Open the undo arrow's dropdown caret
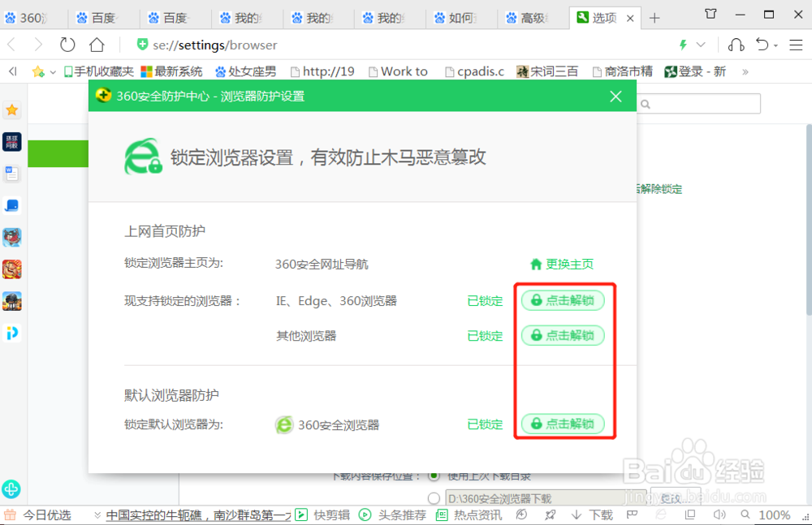Viewport: 812px width, 525px height. pos(775,46)
